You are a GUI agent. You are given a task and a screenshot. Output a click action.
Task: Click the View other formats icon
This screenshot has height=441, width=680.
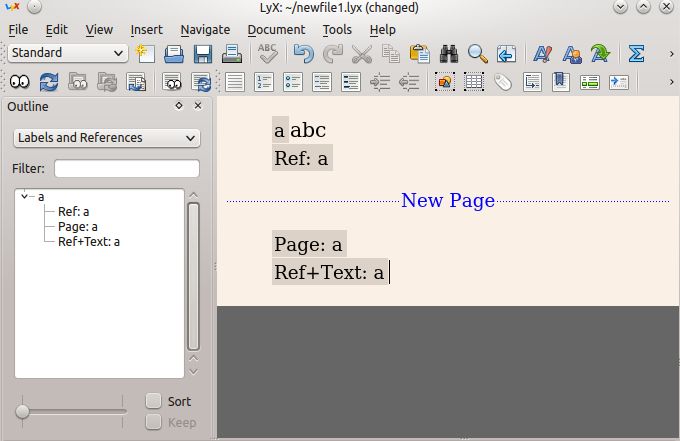pyautogui.click(x=172, y=82)
